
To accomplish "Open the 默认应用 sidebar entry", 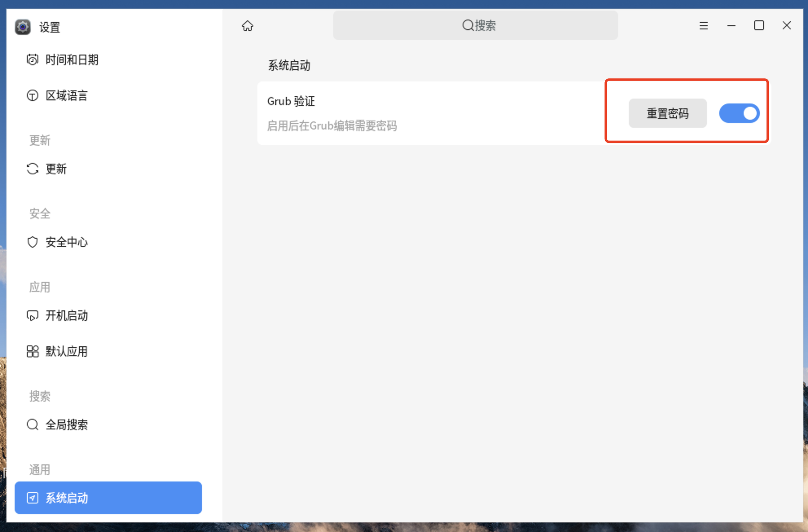I will pyautogui.click(x=66, y=351).
